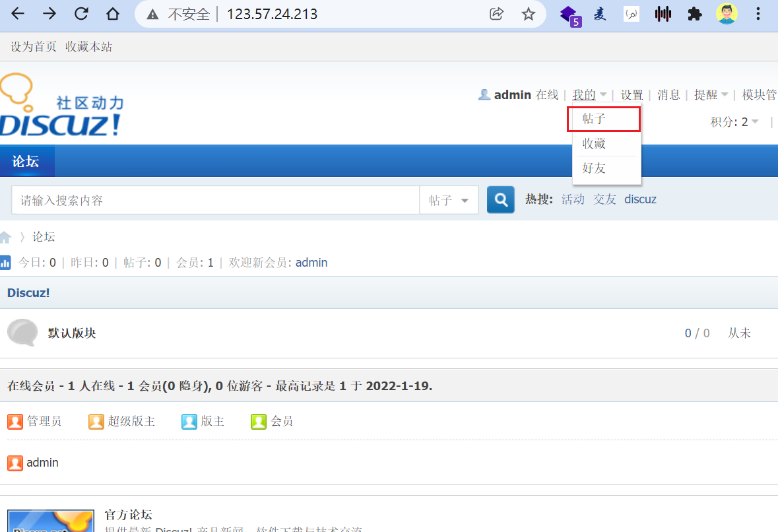The width and height of the screenshot is (778, 532).
Task: Expand the search type 帖子 dropdown
Action: [x=449, y=200]
